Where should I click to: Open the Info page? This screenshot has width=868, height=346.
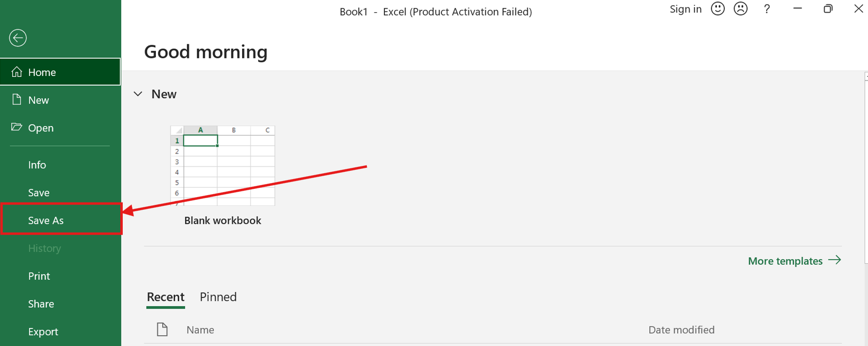point(37,165)
